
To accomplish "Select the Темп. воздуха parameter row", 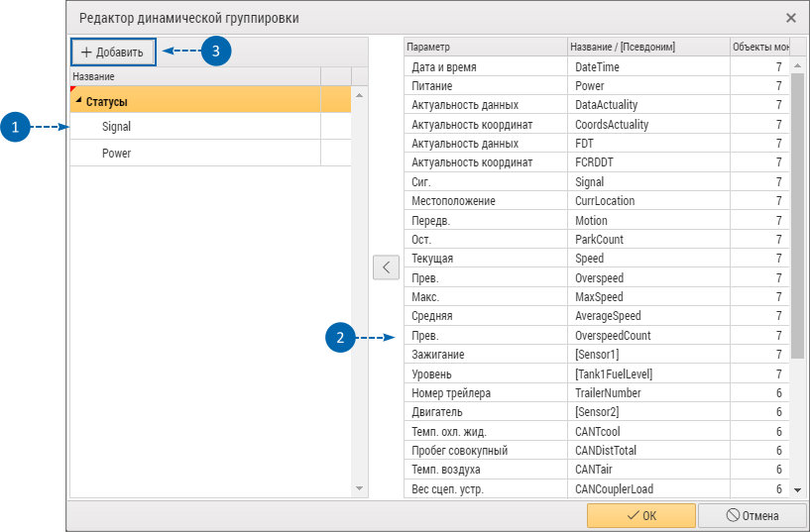I will tap(597, 470).
